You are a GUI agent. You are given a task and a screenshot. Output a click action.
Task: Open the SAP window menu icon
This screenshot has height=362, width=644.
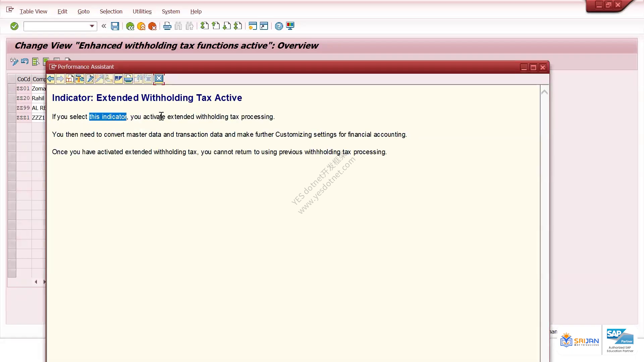coord(10,10)
